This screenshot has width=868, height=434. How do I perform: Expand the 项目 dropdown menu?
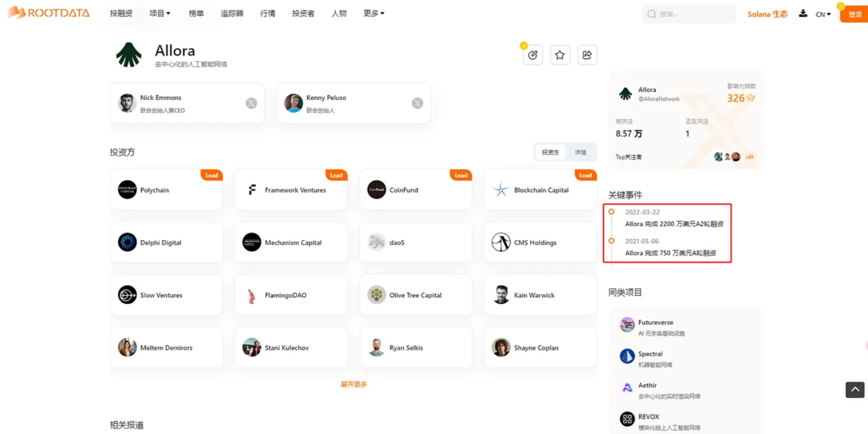tap(159, 13)
